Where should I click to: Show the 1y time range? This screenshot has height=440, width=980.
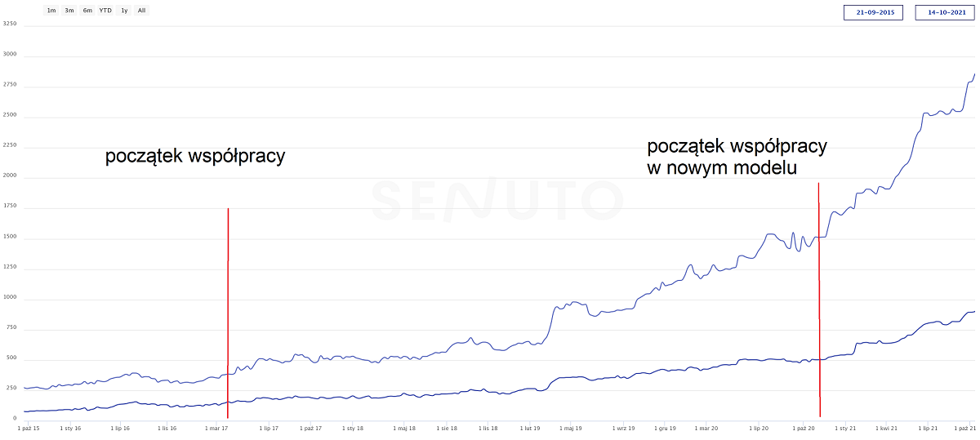124,11
